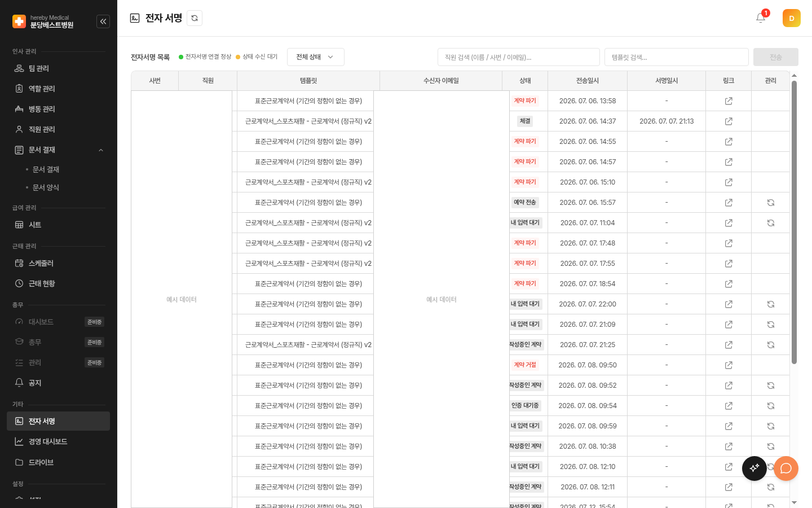Open the AI sparkle assistant button
This screenshot has height=508, width=812.
point(754,468)
